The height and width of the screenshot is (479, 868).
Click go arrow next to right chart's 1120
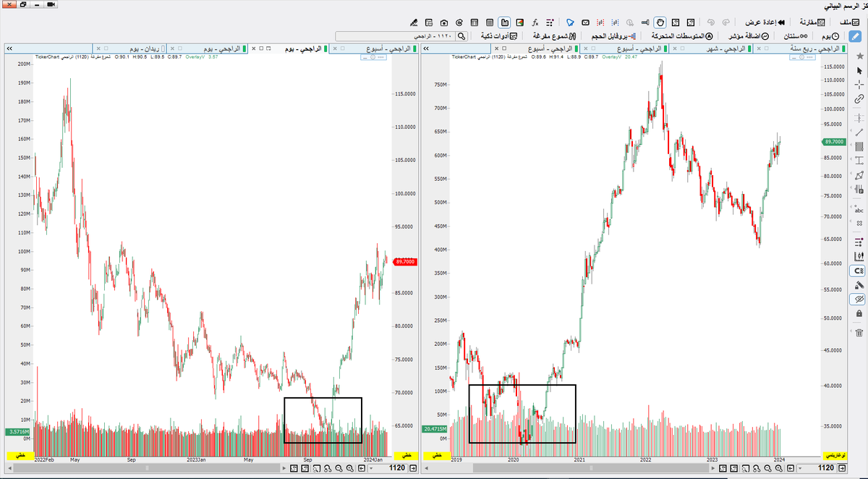coord(842,467)
